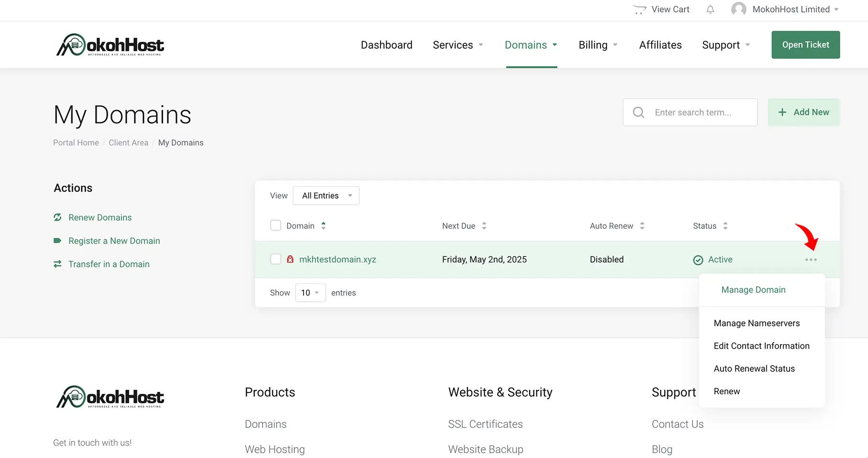Sort by the Domain column arrows

pos(323,226)
